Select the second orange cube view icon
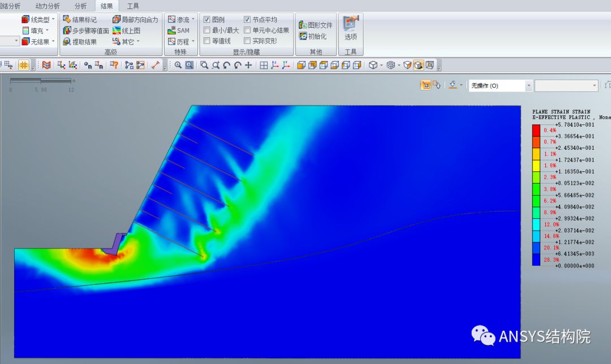Viewport: 611px width, 364px height. click(312, 65)
